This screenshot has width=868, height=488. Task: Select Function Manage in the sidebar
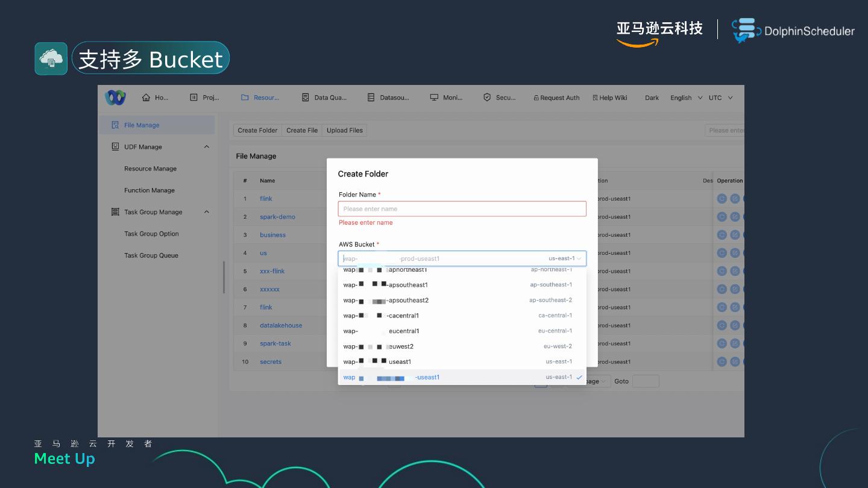coord(149,190)
